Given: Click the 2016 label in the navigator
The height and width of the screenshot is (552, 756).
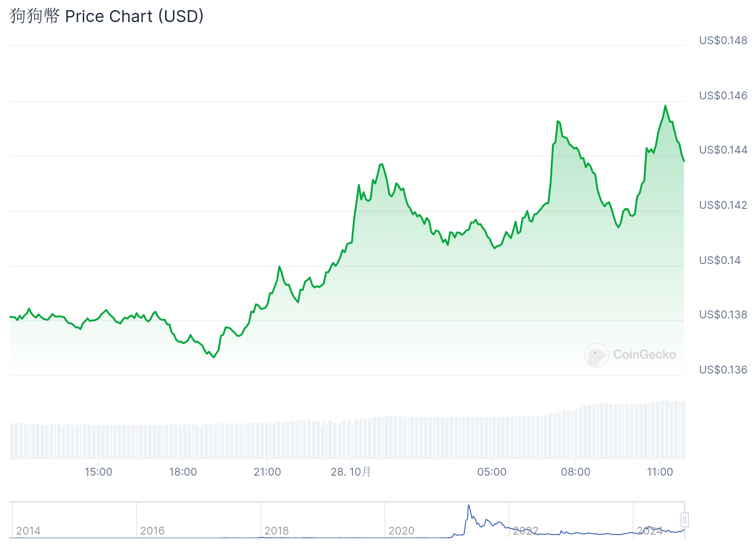Looking at the screenshot, I should click(152, 531).
